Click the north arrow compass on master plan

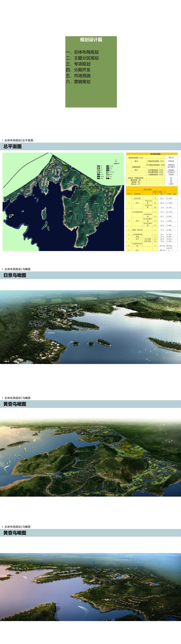116,161
